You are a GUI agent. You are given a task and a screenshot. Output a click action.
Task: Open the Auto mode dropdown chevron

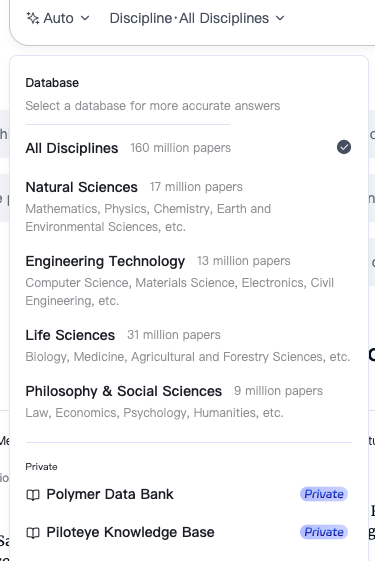coord(85,18)
